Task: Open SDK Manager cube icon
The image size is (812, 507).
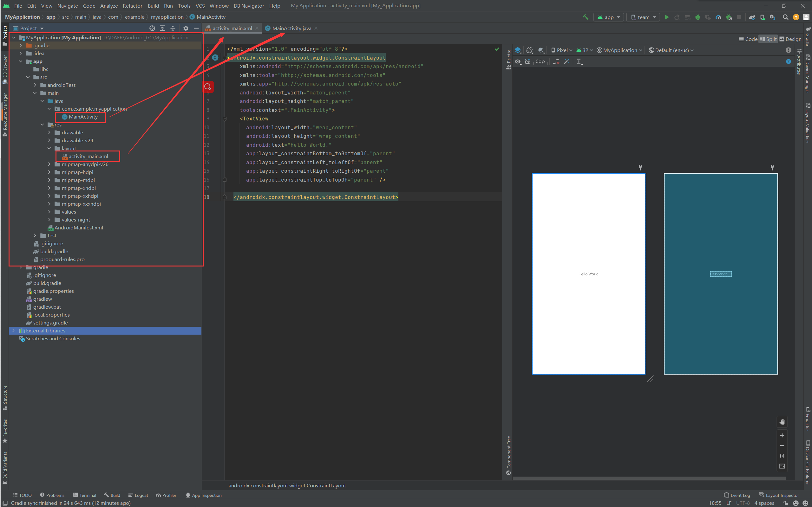Action: pyautogui.click(x=772, y=17)
